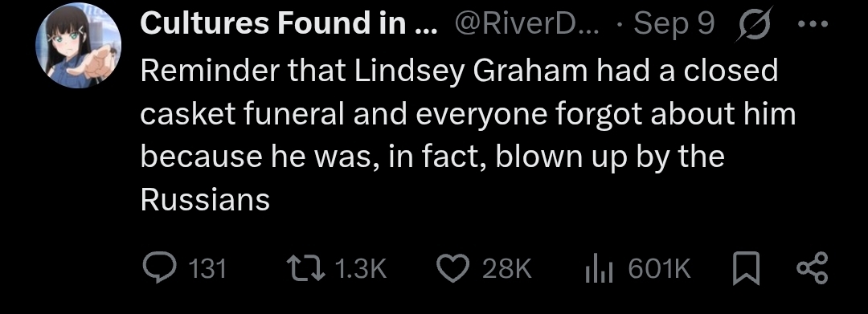Click the reply speech bubble icon

coord(159,268)
